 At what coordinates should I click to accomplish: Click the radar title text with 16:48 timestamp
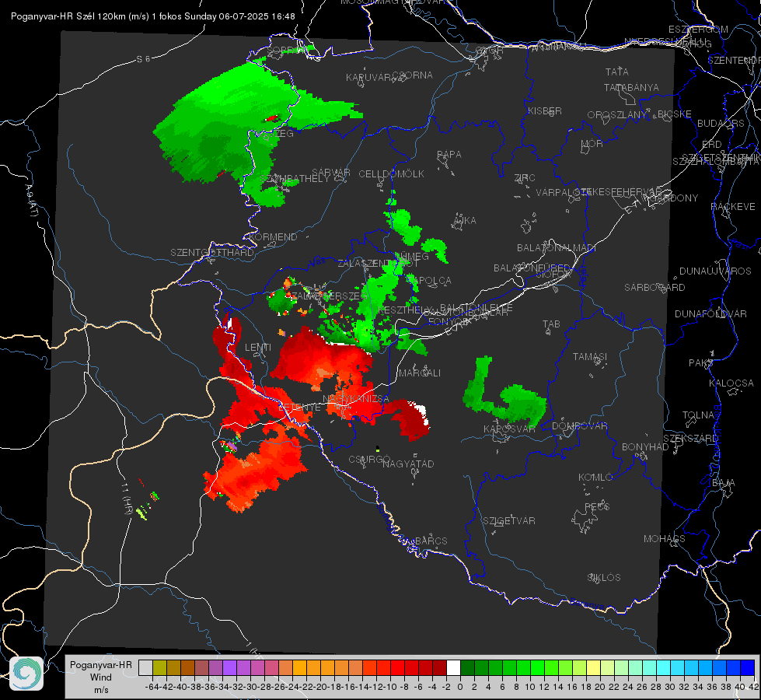153,16
